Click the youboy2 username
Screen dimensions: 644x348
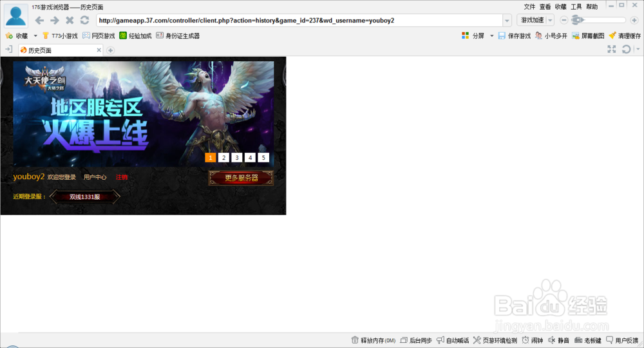click(x=29, y=177)
